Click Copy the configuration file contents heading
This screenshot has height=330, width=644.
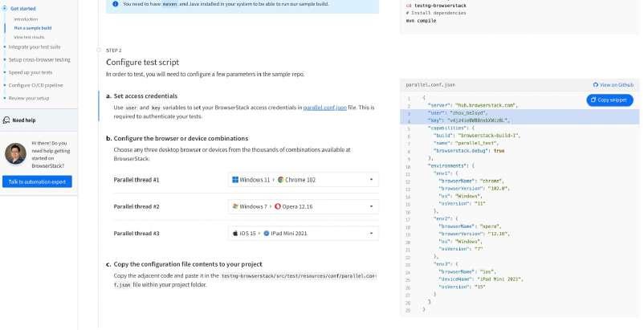pyautogui.click(x=188, y=264)
